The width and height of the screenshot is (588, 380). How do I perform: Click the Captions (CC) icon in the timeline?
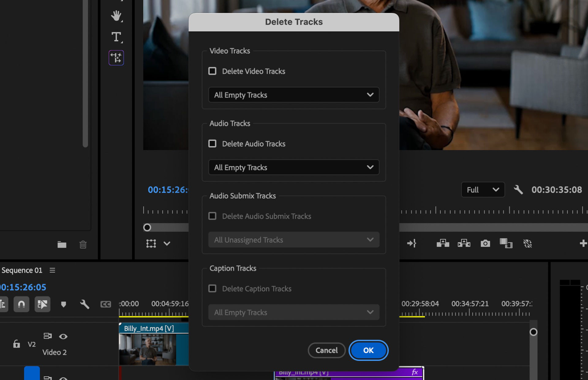click(106, 304)
